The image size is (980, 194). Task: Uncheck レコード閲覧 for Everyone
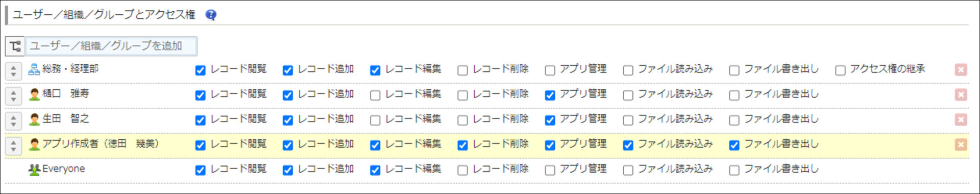[x=200, y=170]
